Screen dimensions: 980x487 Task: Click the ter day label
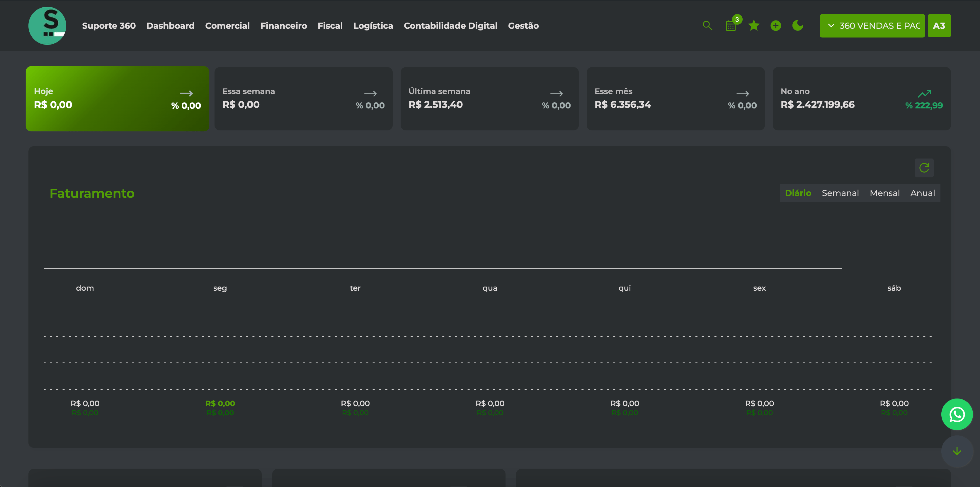click(355, 288)
